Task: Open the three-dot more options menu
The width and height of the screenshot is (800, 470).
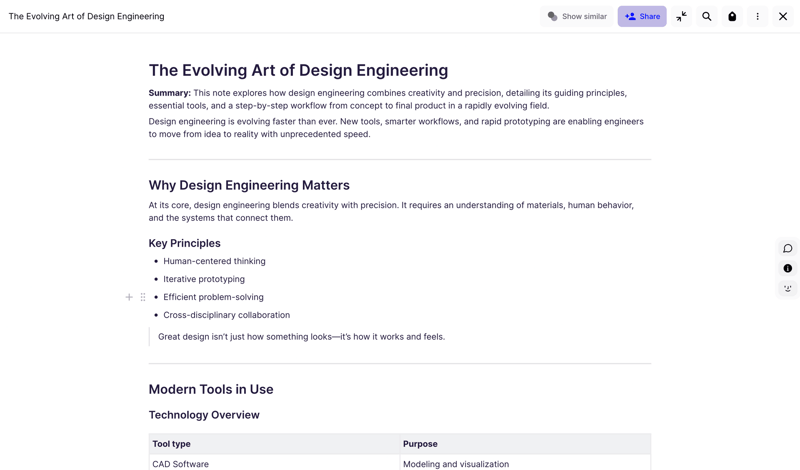Action: [x=758, y=17]
